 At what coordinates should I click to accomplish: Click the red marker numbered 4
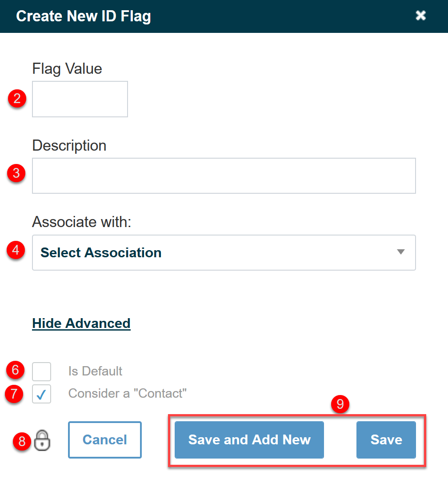point(16,251)
